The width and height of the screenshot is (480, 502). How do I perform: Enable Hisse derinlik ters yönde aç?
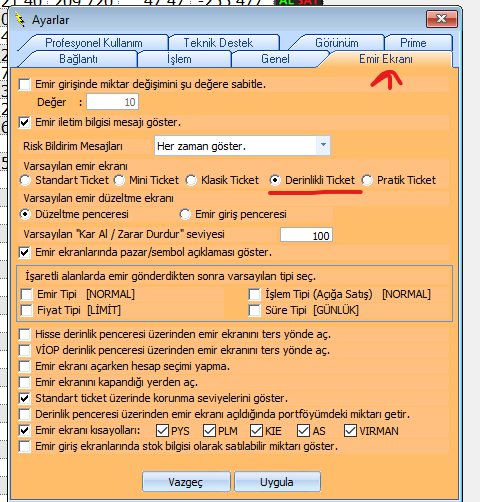point(25,334)
